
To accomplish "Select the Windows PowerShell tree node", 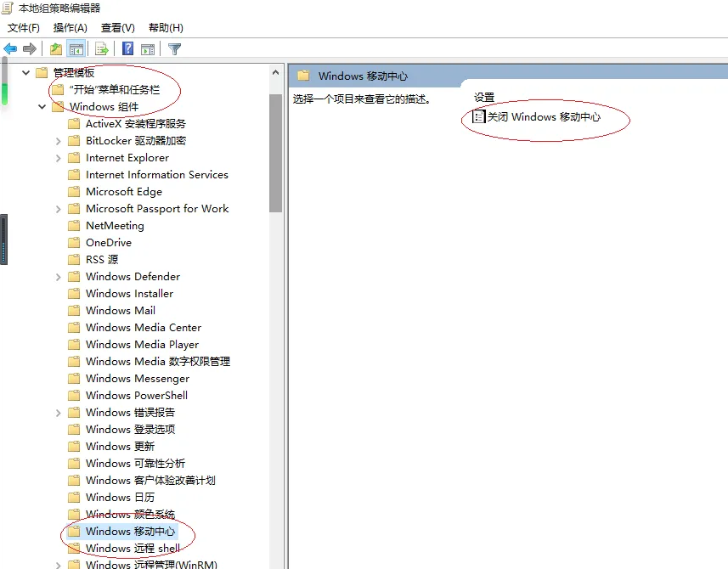I will 134,395.
